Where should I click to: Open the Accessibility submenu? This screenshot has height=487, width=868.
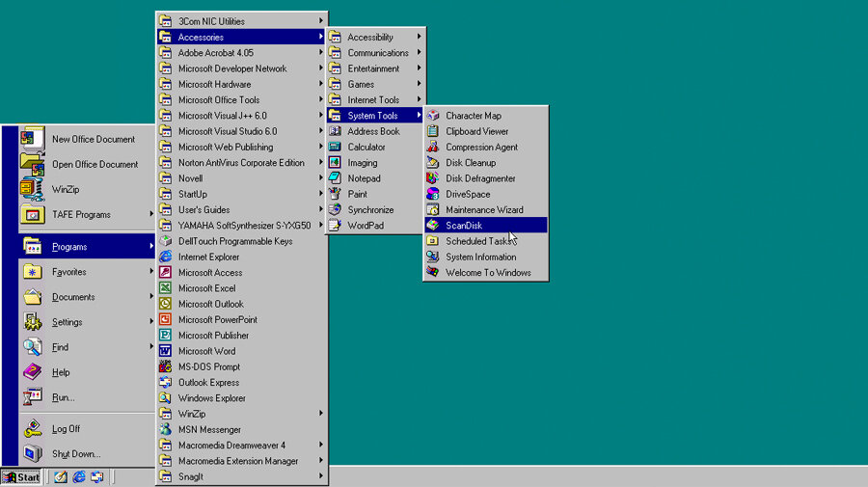[376, 37]
